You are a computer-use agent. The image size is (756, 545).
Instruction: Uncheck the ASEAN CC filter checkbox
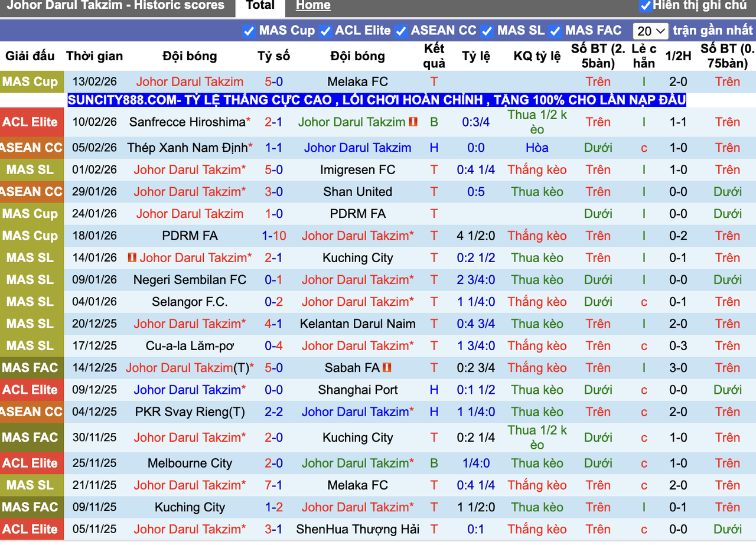point(401,31)
